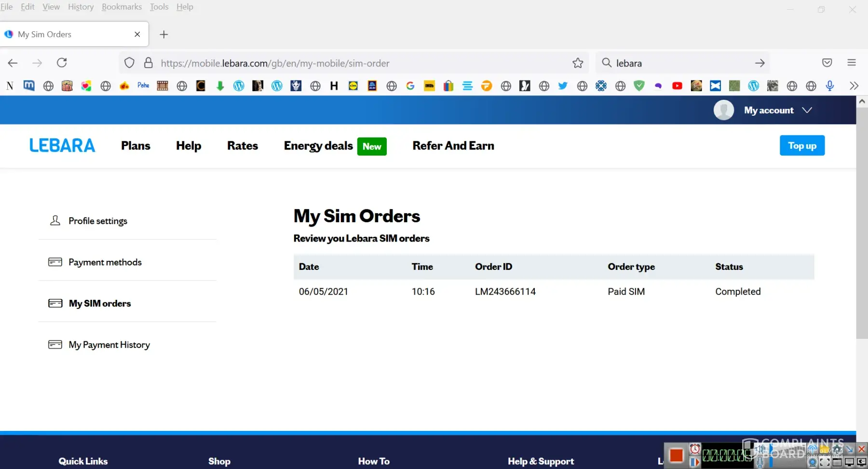Show more bookmarks overflow chevron
Image resolution: width=868 pixels, height=469 pixels.
(x=854, y=86)
